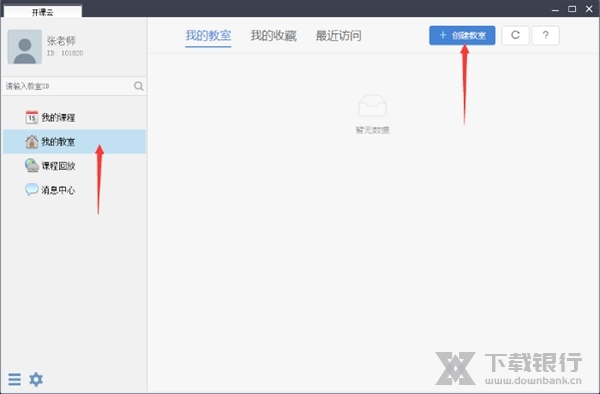Image resolution: width=600 pixels, height=394 pixels.
Task: Select the 开课云 window tab
Action: (43, 12)
